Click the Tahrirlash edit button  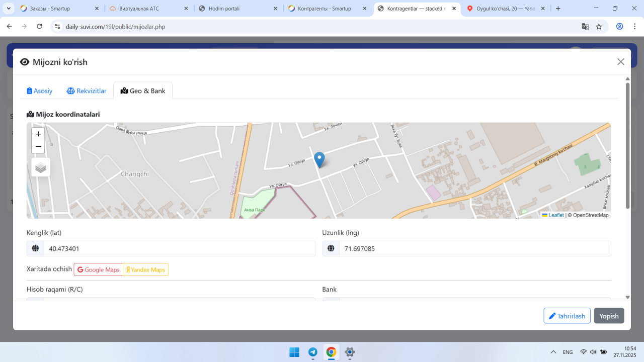tap(567, 316)
